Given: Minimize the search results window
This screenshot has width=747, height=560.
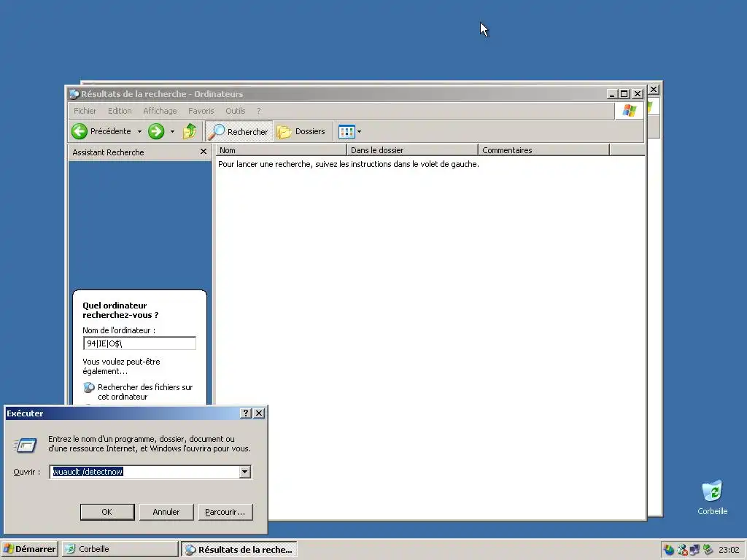Looking at the screenshot, I should pos(612,94).
